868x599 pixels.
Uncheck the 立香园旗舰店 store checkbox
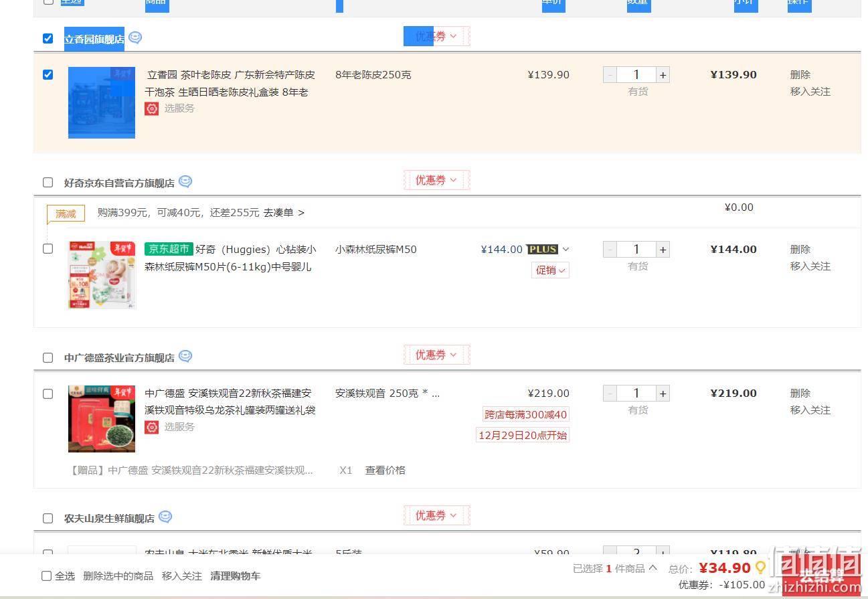[48, 38]
